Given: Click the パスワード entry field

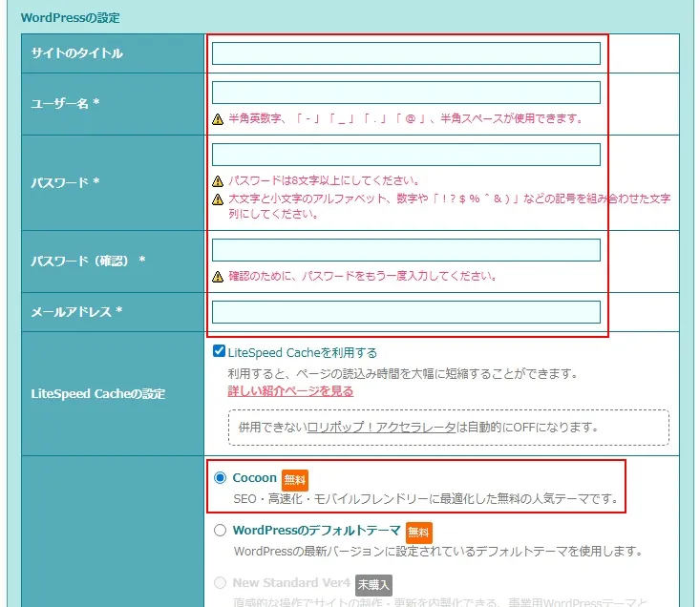Looking at the screenshot, I should point(406,155).
